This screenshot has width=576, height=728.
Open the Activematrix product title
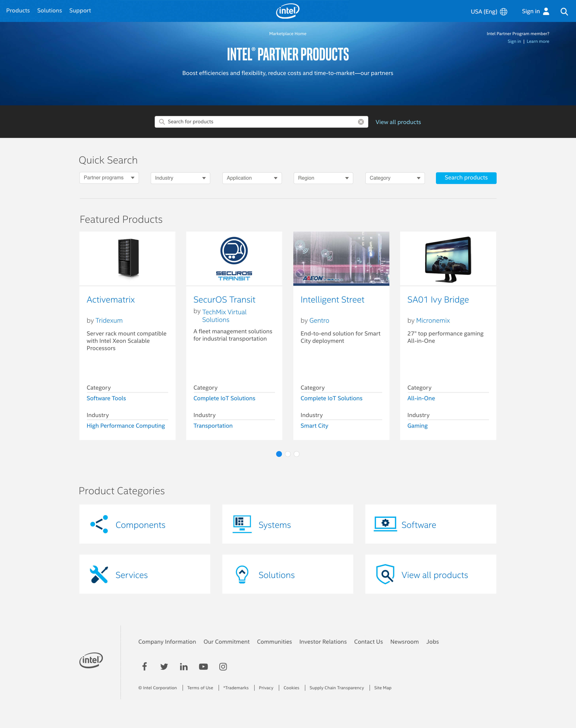coord(111,300)
